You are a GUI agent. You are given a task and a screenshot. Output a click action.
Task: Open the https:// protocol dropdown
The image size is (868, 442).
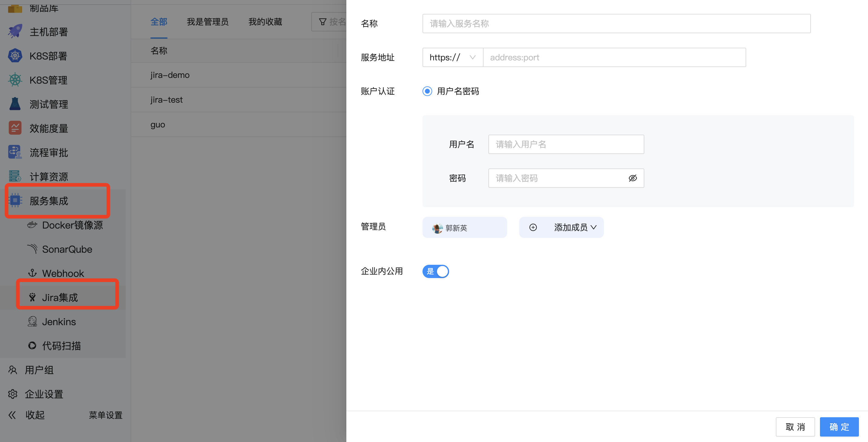pyautogui.click(x=452, y=57)
